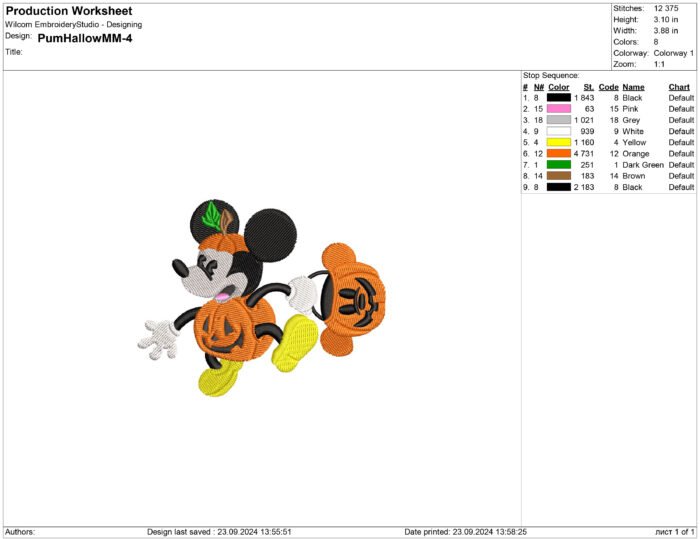
Task: Click the 'Stop Sequence:' heading
Action: pyautogui.click(x=551, y=75)
